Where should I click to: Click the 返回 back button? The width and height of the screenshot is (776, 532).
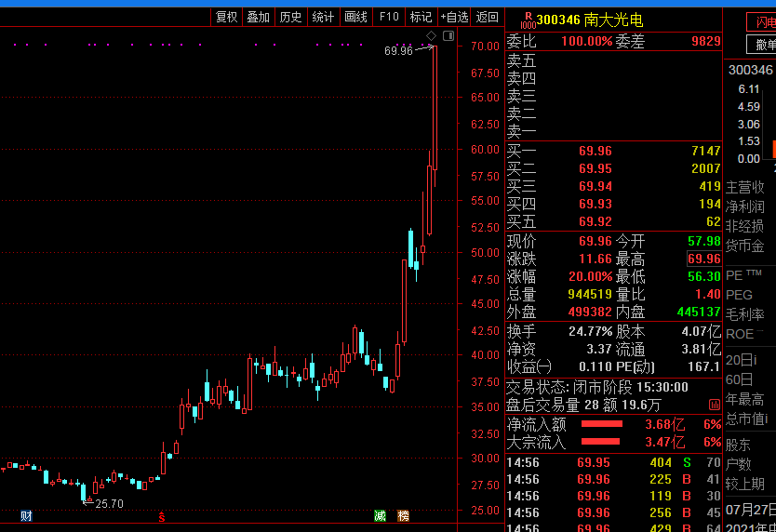pyautogui.click(x=488, y=17)
